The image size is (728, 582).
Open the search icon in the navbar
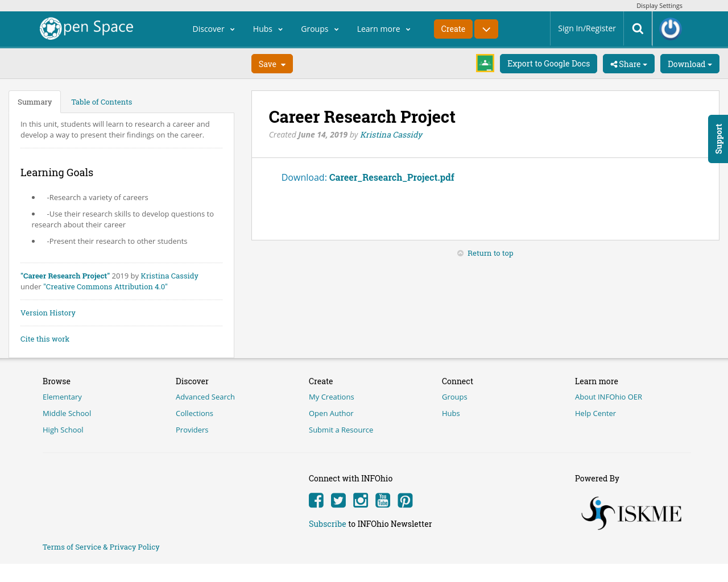pyautogui.click(x=637, y=27)
